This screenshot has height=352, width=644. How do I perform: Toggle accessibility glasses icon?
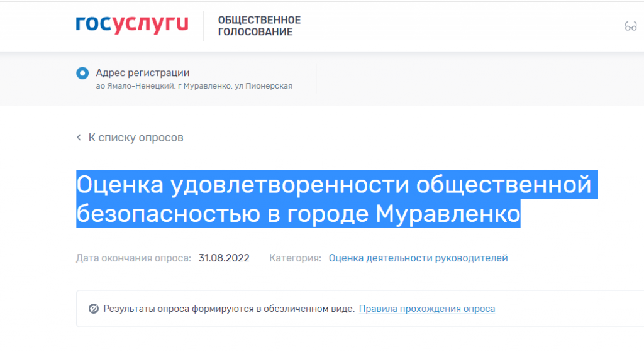pos(630,26)
